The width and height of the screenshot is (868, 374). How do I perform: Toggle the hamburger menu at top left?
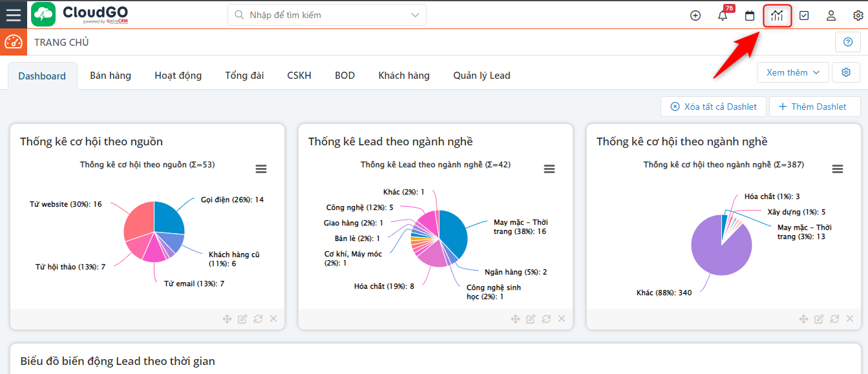(14, 15)
